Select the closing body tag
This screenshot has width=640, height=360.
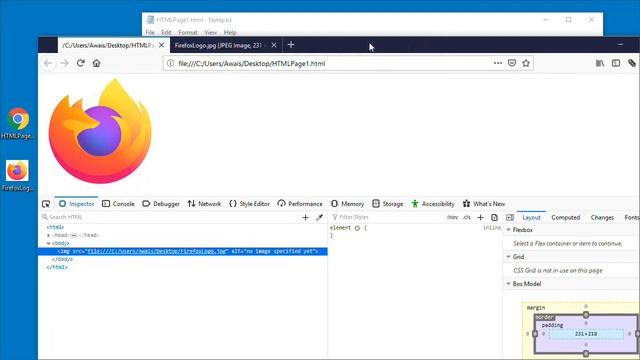(62, 259)
